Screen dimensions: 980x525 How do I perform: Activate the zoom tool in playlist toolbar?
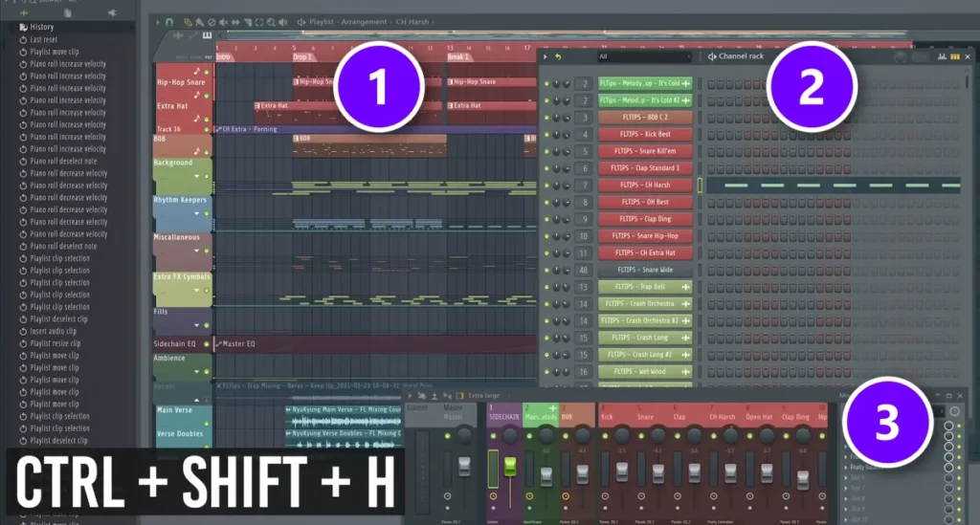click(271, 22)
